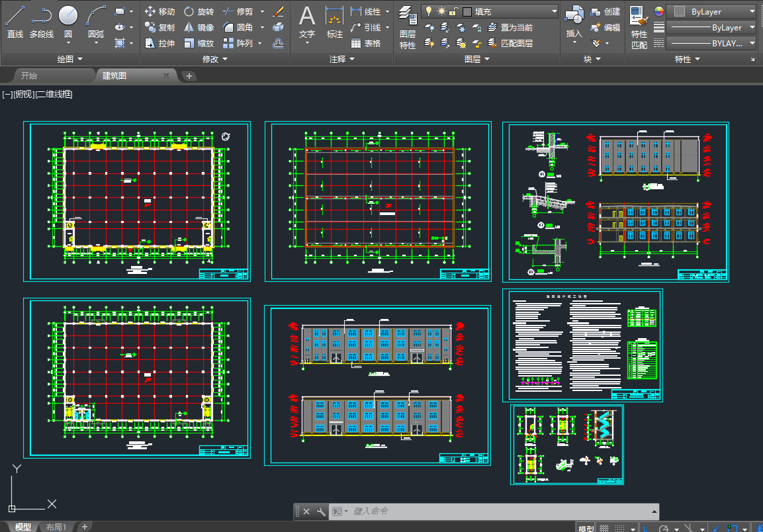Click the Offset icon in Modify panel
Screen dimensions: 763x532
[279, 43]
